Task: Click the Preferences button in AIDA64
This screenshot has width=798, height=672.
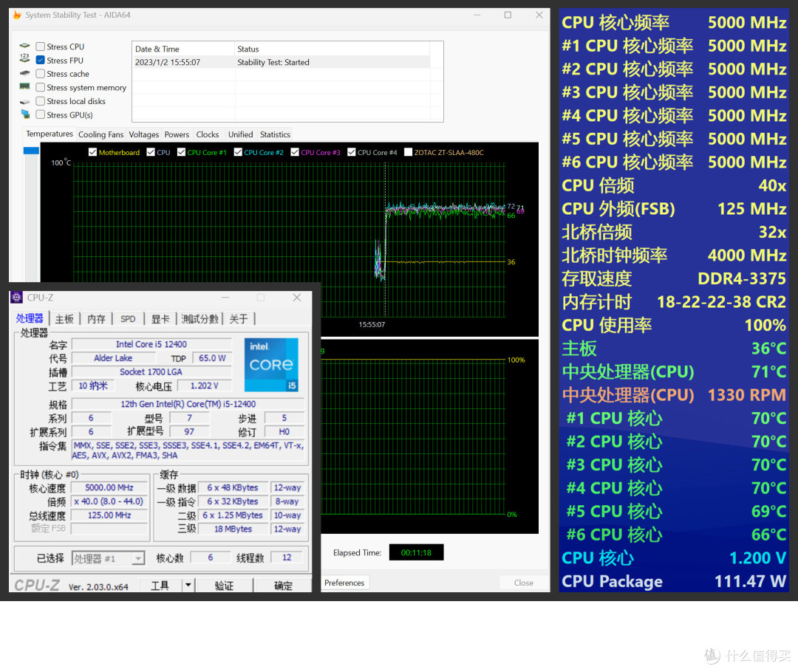Action: [x=344, y=583]
